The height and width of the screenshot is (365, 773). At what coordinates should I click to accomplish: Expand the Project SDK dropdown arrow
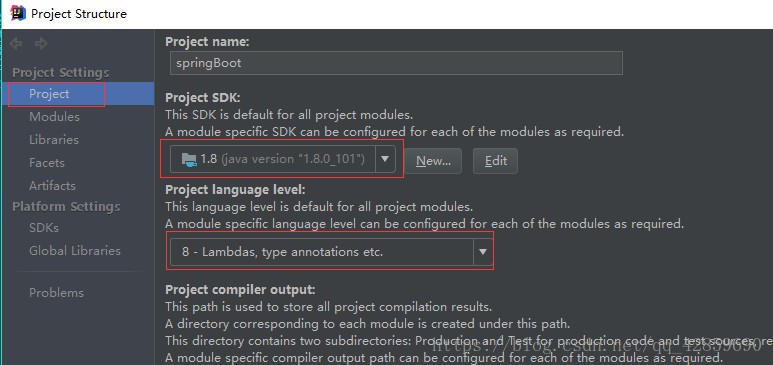pyautogui.click(x=386, y=160)
